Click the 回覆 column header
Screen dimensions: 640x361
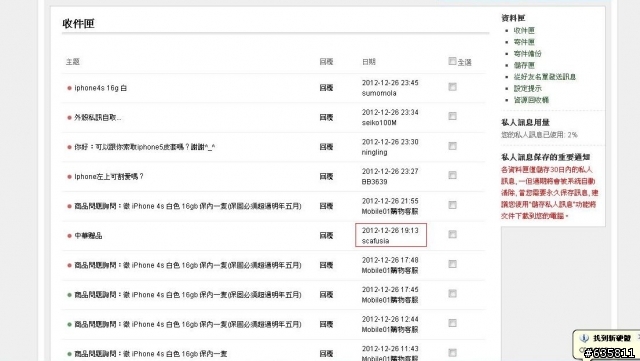(x=326, y=62)
